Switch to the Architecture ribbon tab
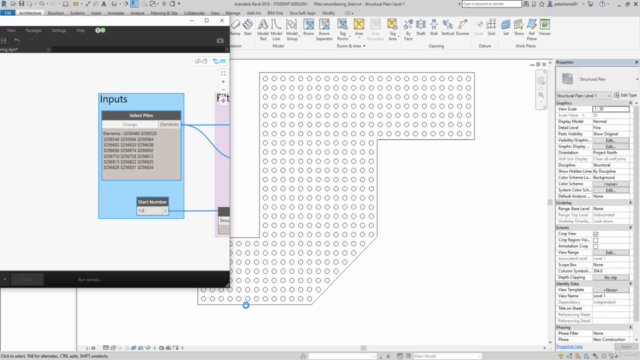 click(x=30, y=13)
